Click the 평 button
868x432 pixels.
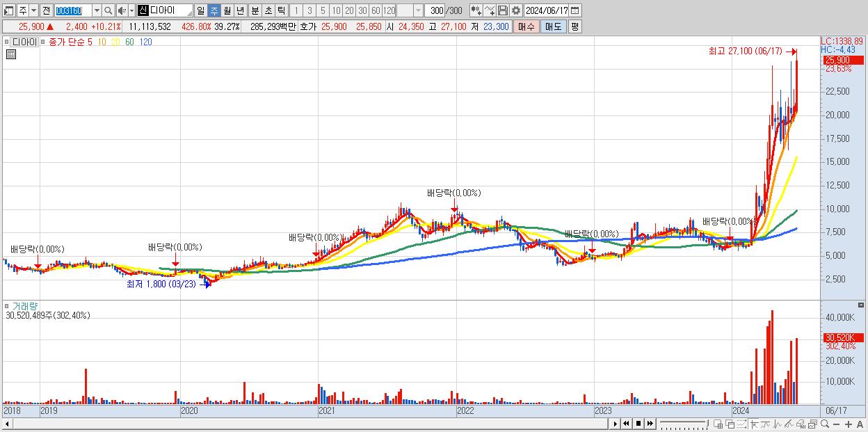pyautogui.click(x=574, y=26)
